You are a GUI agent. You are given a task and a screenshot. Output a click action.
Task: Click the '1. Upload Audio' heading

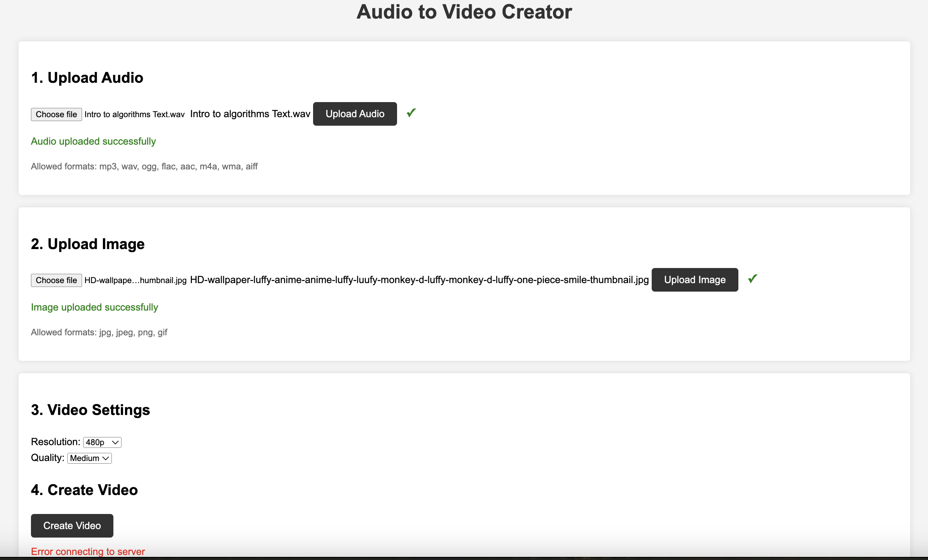87,78
